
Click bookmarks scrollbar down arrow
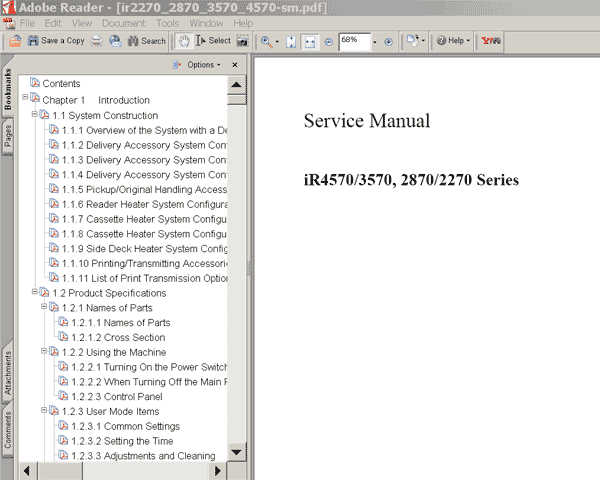coord(236,452)
